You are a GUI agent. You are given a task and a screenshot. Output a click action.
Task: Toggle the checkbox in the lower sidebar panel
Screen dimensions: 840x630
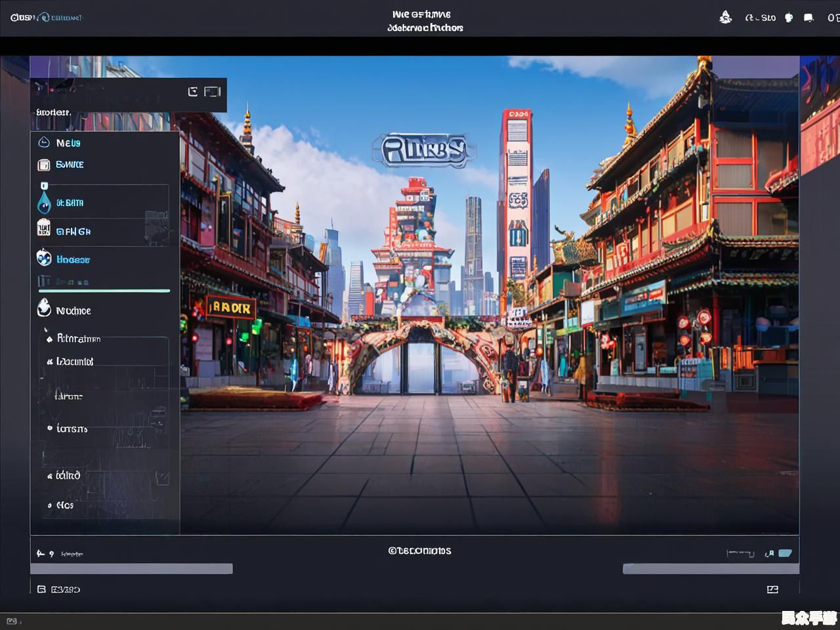click(162, 478)
